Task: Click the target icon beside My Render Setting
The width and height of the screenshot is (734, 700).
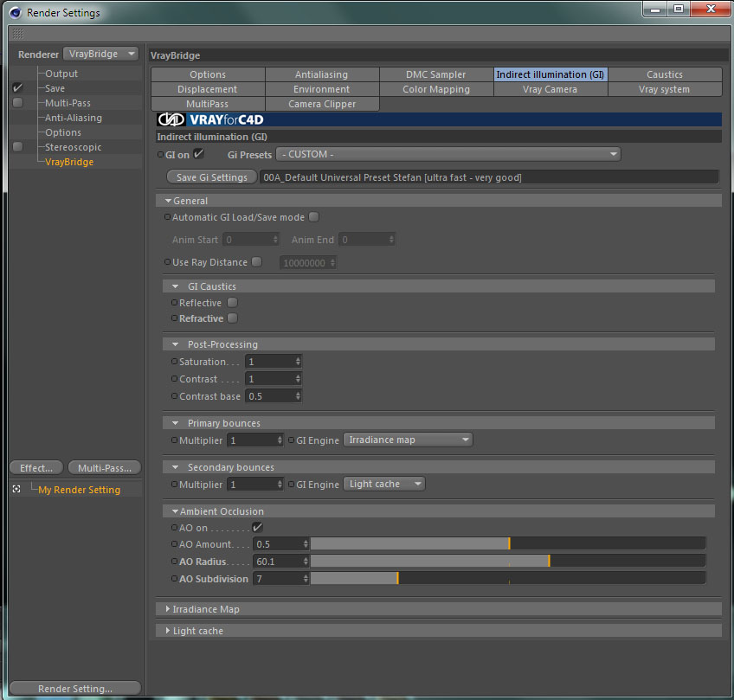Action: coord(16,489)
